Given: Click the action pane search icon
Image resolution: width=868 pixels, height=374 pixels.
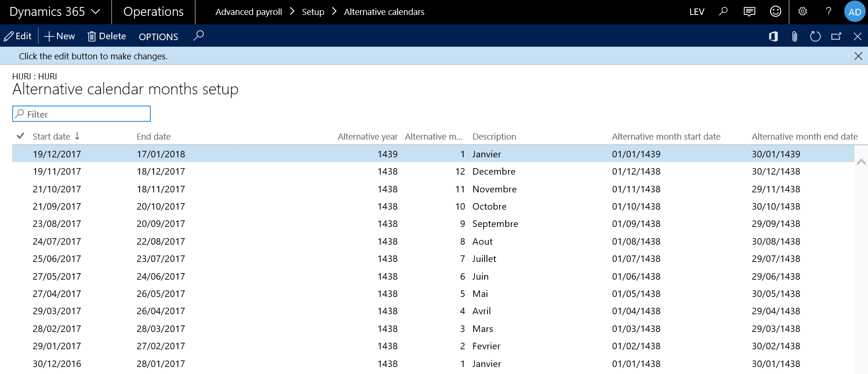Looking at the screenshot, I should (198, 35).
